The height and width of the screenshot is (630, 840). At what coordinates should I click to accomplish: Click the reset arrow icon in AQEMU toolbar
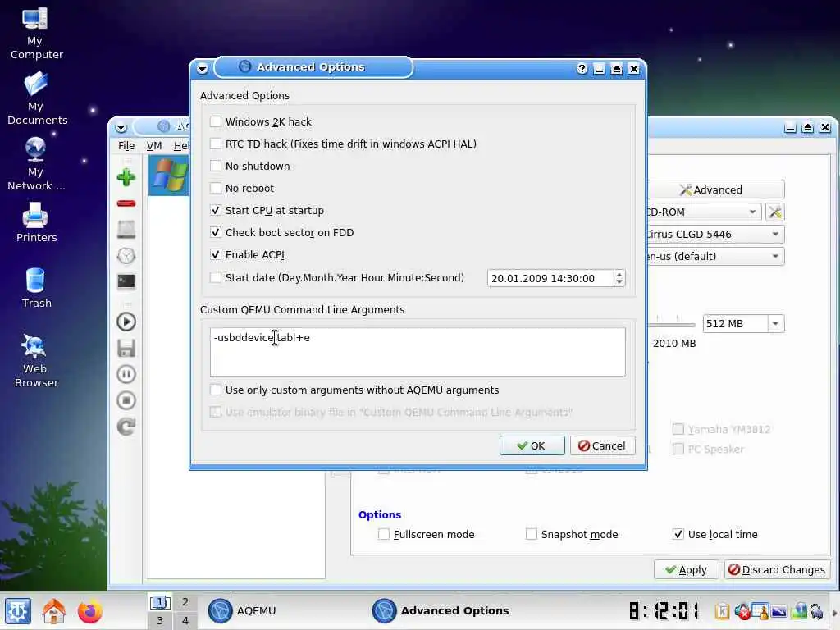[126, 427]
